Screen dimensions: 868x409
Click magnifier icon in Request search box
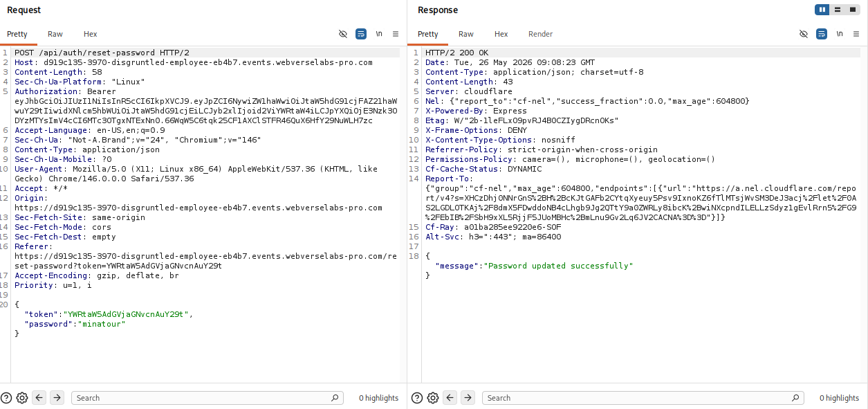click(335, 398)
